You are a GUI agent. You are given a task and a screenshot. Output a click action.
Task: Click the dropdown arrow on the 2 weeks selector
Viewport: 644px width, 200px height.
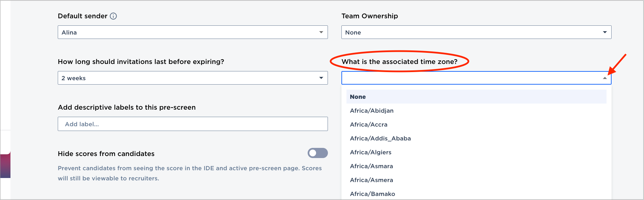[x=321, y=78]
